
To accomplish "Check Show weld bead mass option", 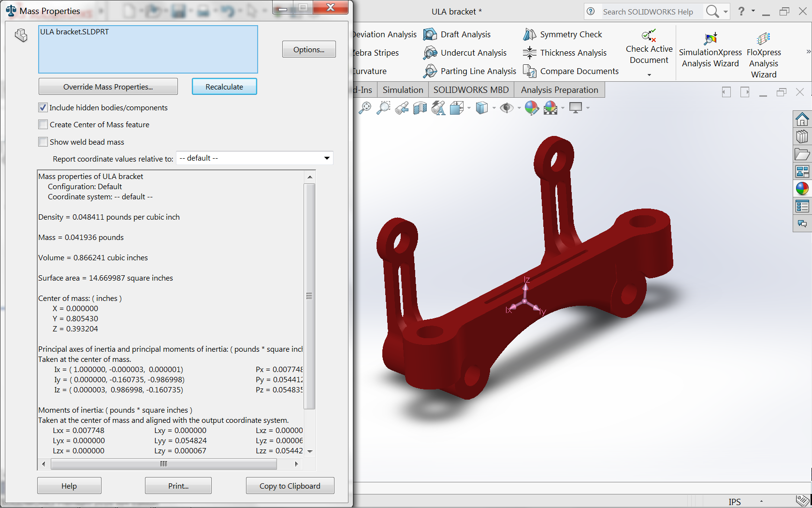I will click(43, 142).
